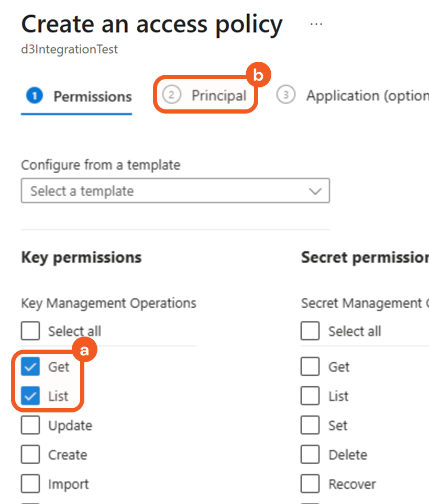Screen dimensions: 429x504
Task: Enable the Get secret permission
Action: point(310,367)
